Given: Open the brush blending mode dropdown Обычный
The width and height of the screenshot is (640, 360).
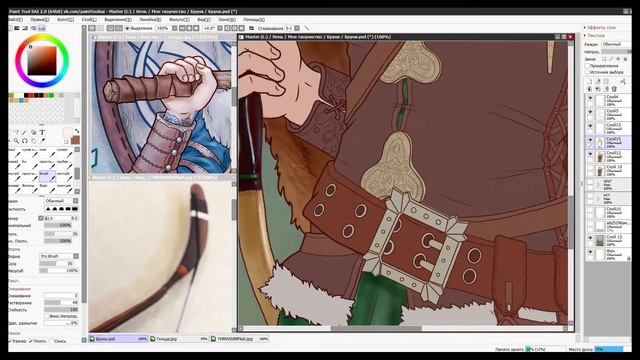Looking at the screenshot, I should (61, 201).
